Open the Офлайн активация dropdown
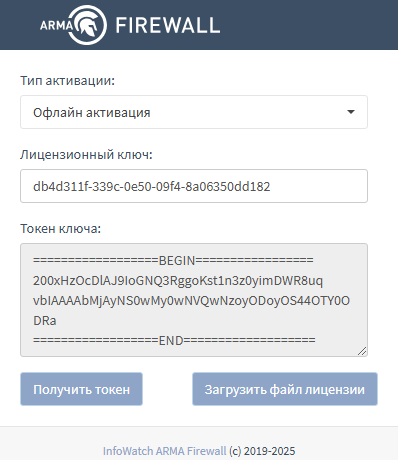398x460 pixels. 194,112
